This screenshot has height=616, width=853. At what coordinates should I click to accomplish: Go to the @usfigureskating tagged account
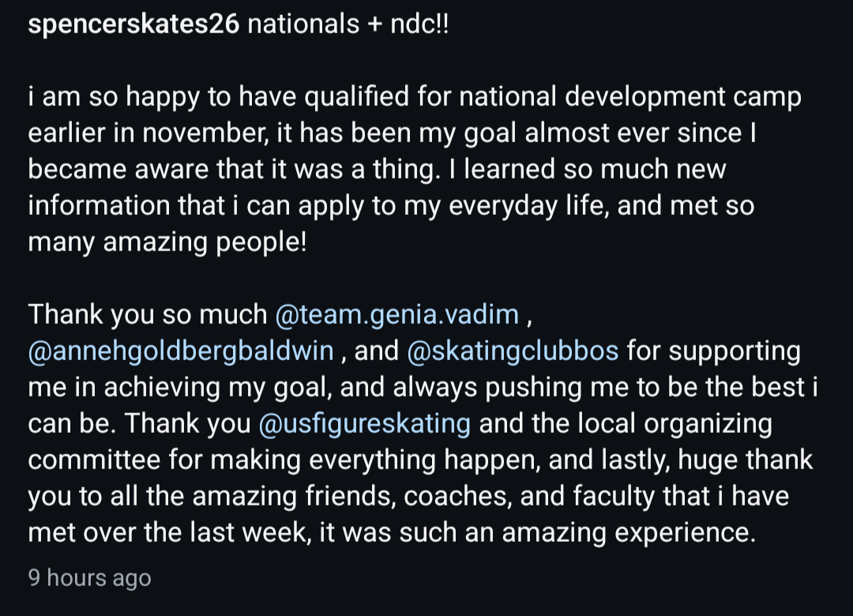[364, 423]
